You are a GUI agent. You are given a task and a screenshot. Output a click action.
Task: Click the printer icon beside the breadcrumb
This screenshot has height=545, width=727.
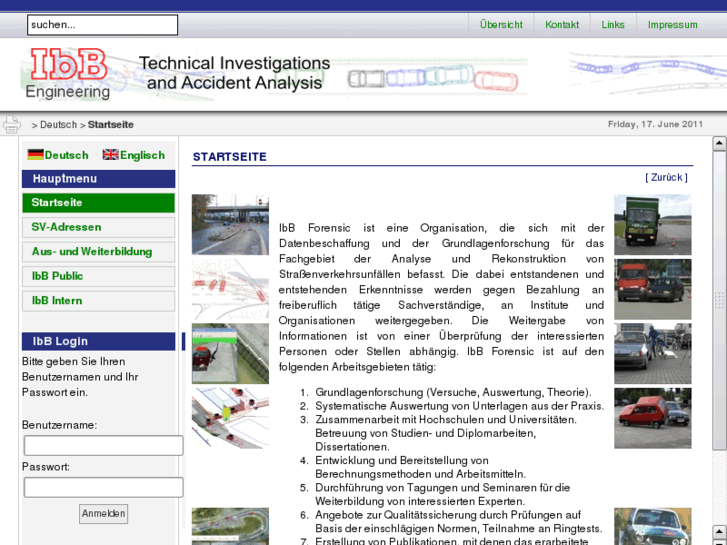pos(12,124)
